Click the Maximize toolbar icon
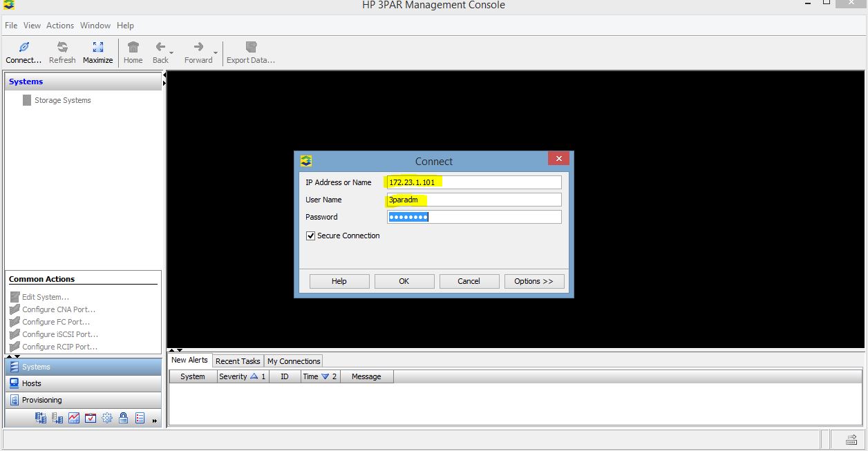The image size is (868, 451). (x=97, y=52)
